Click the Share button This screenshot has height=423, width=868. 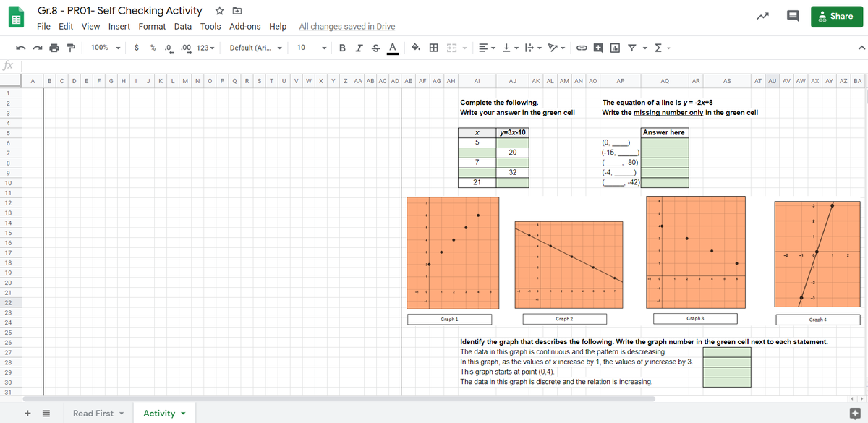pyautogui.click(x=836, y=16)
